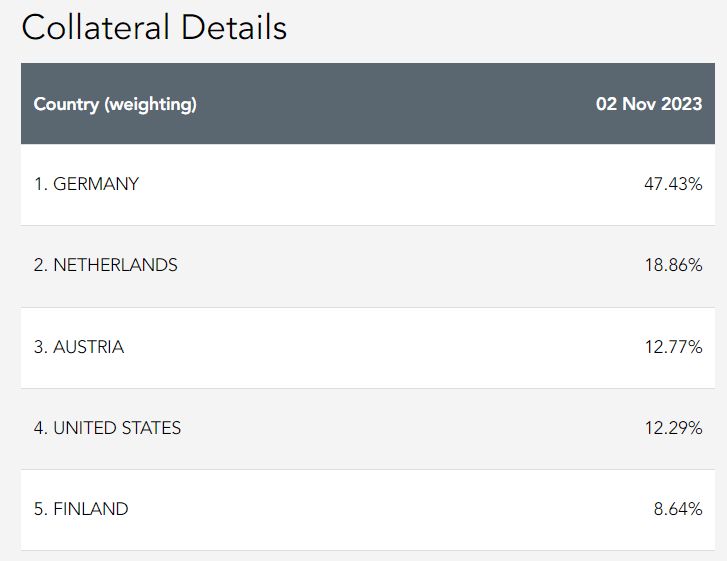Viewport: 727px width, 561px height.
Task: Click the Collateral Details heading
Action: click(x=154, y=27)
